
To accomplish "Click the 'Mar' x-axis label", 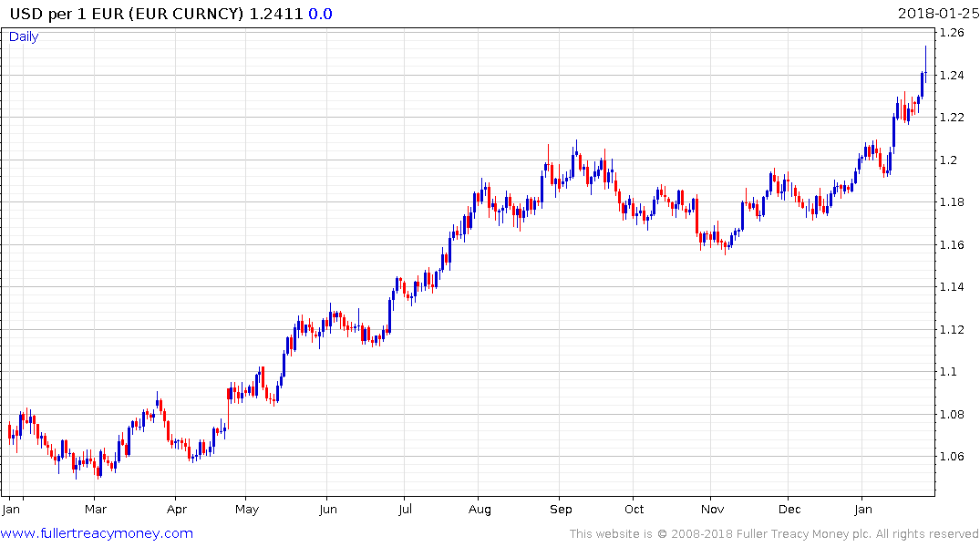I will pos(96,510).
